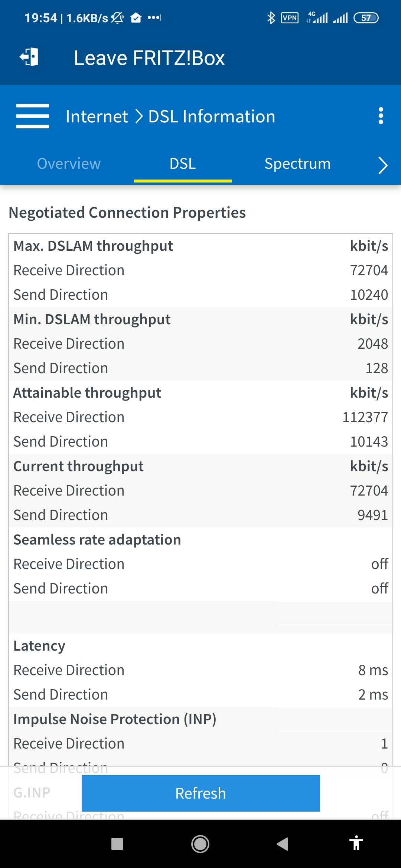Tap the recent apps square button
Screen dimensions: 401x868
[117, 844]
